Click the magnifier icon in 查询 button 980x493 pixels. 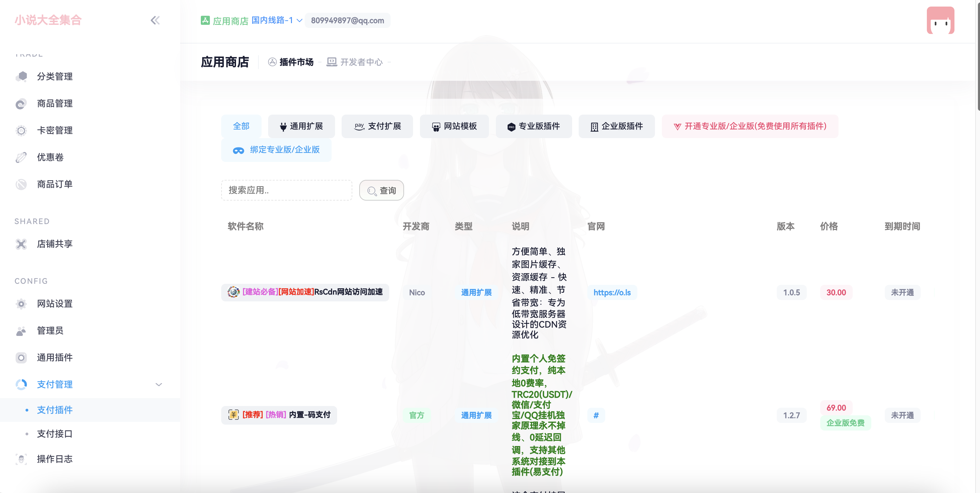(372, 191)
